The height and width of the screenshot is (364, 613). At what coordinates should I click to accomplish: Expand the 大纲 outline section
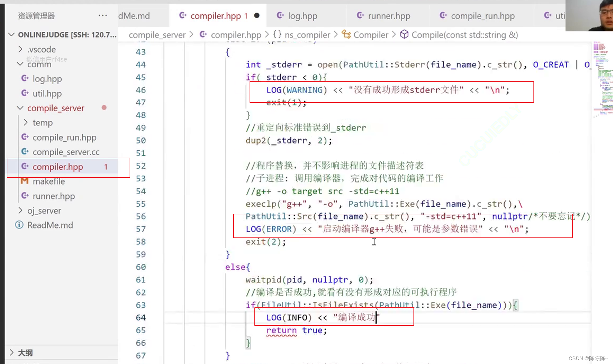[x=12, y=352]
